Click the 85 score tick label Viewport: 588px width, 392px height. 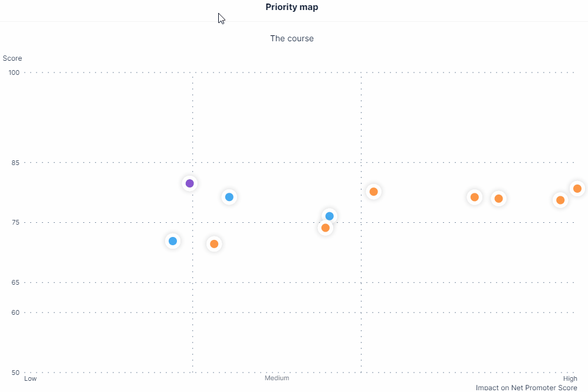15,163
